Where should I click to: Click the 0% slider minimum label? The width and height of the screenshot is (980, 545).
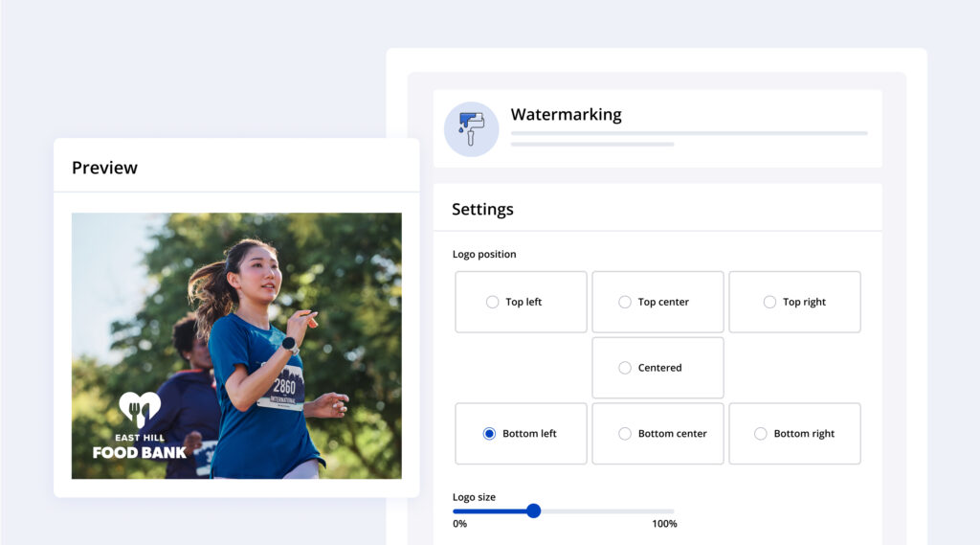459,524
